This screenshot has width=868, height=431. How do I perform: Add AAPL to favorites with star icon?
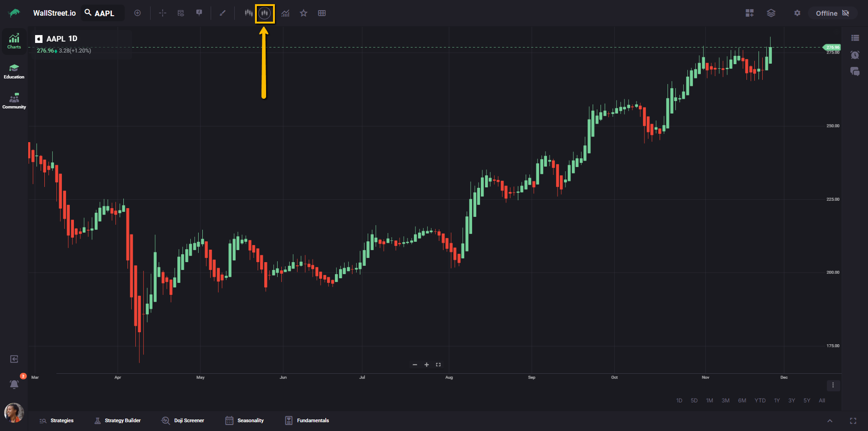click(x=303, y=13)
